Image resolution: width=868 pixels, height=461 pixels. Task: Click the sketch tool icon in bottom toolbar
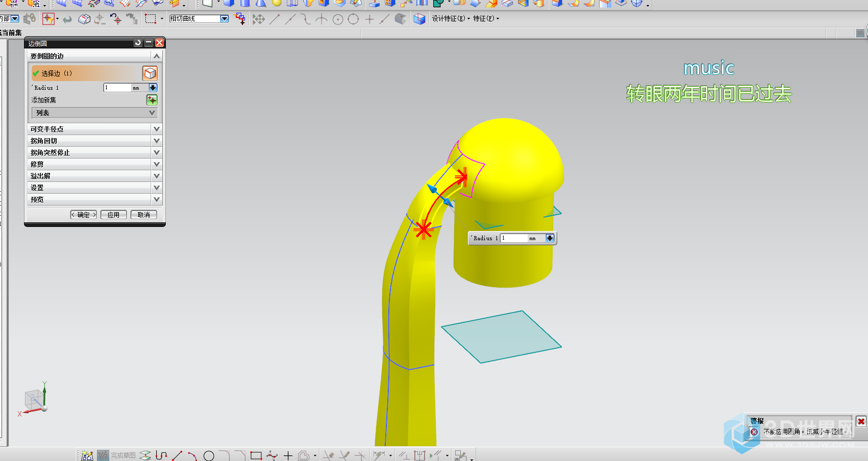pyautogui.click(x=87, y=455)
